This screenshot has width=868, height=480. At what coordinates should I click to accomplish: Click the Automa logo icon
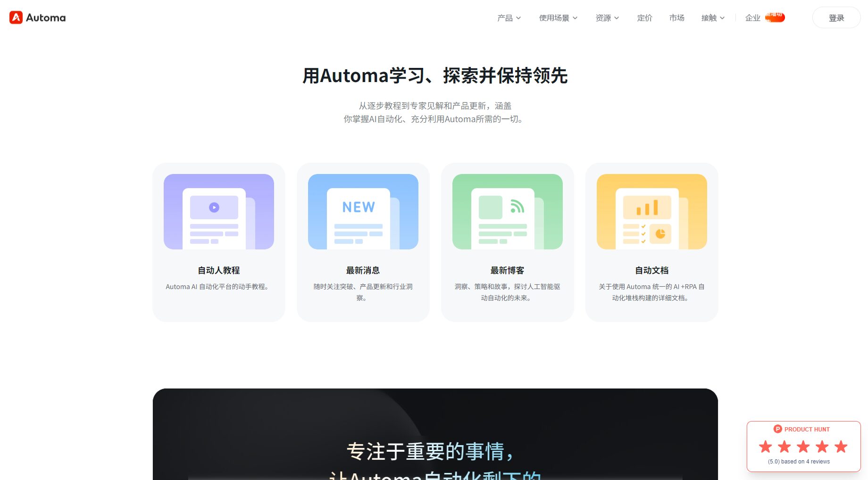[x=16, y=17]
